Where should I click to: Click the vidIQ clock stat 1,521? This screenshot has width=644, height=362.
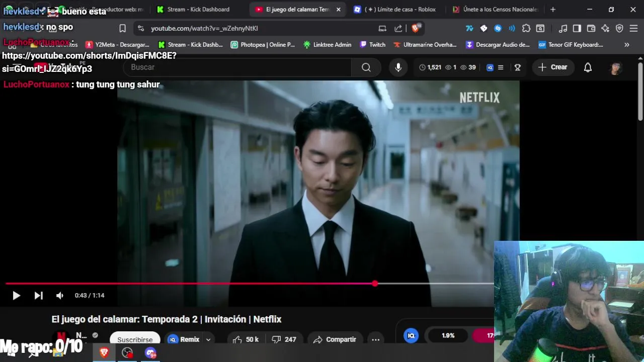430,67
